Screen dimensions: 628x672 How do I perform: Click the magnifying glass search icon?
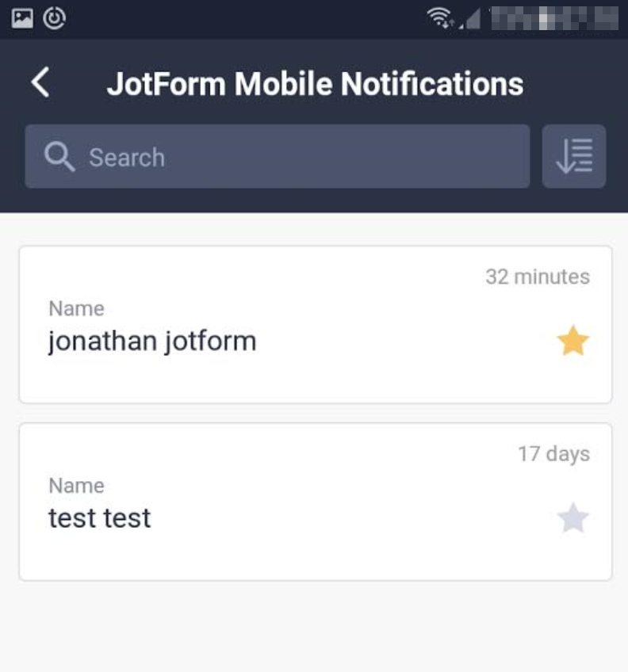point(59,157)
